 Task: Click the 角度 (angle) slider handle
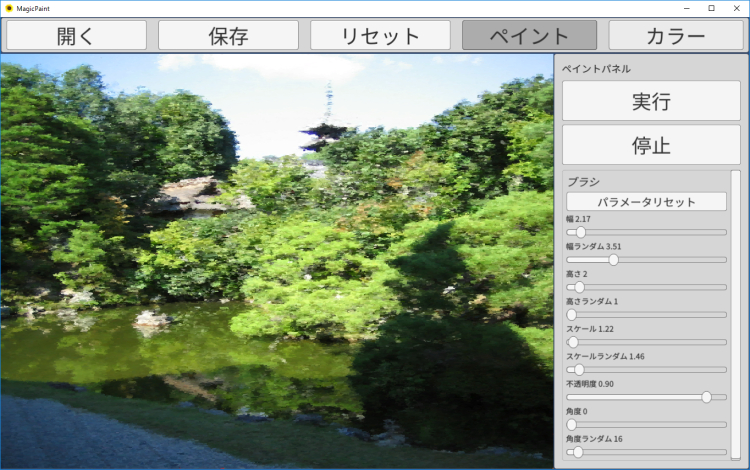coord(572,425)
